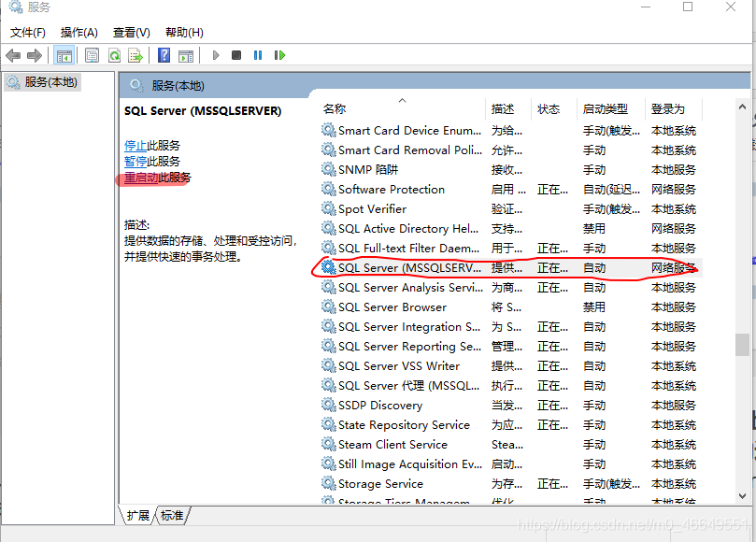Image resolution: width=756 pixels, height=542 pixels.
Task: Maximize the 服务 window
Action: (688, 7)
